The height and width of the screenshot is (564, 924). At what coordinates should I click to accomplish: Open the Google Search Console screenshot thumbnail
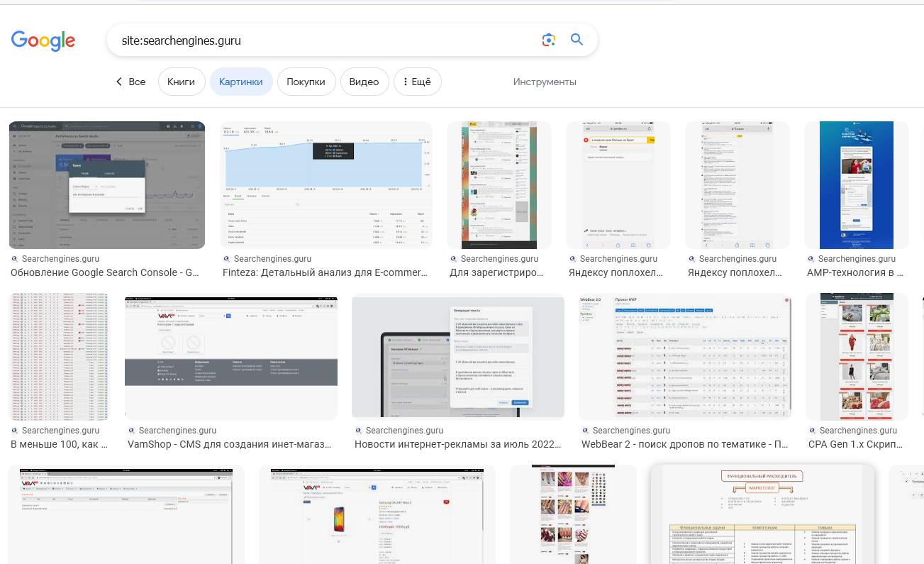point(107,185)
